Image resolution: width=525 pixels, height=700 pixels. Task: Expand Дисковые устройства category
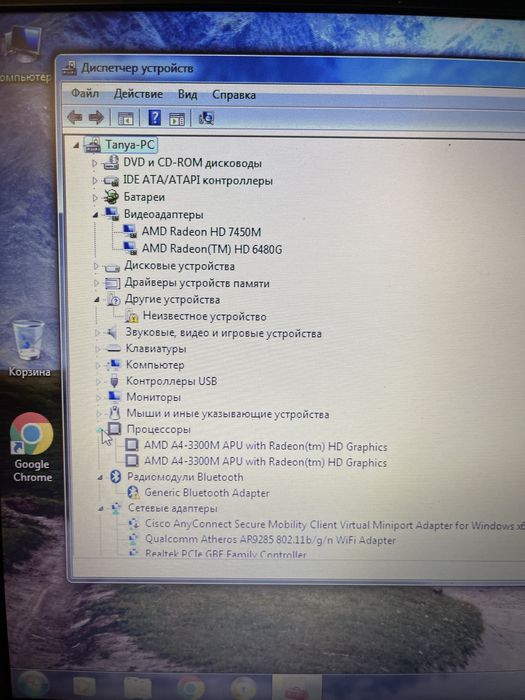(96, 267)
